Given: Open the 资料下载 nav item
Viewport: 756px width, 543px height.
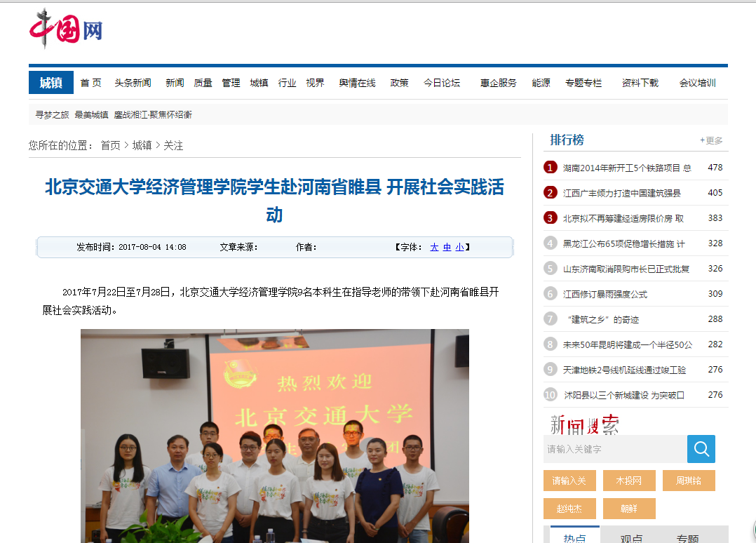Looking at the screenshot, I should click(640, 83).
